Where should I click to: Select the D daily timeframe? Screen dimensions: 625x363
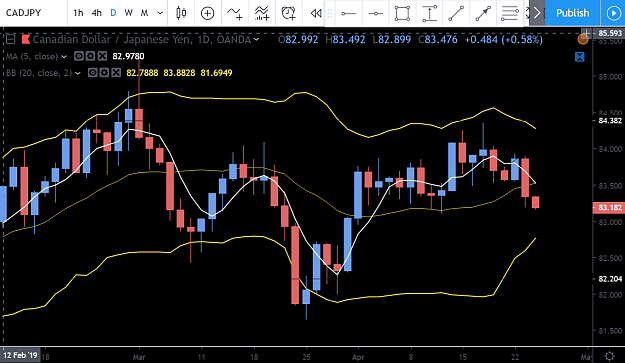tap(113, 13)
